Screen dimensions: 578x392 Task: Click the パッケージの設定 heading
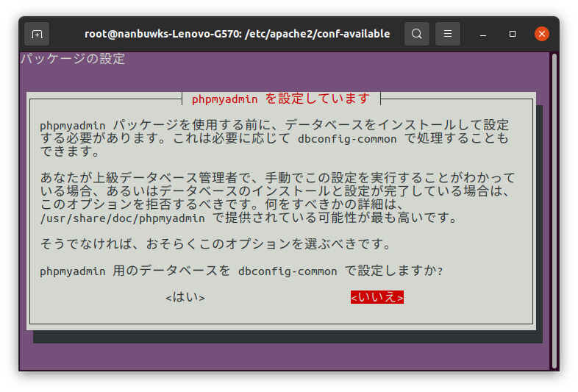[x=73, y=59]
